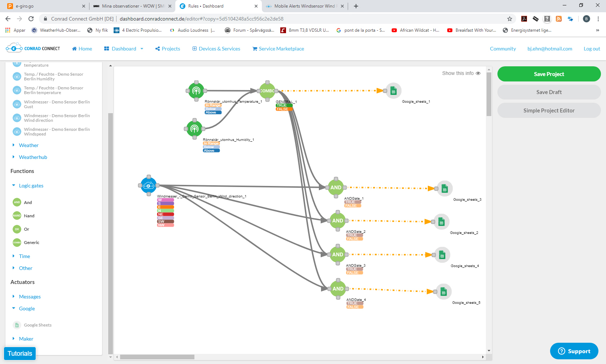Switch to Simple Project Editor
Image resolution: width=606 pixels, height=364 pixels.
pyautogui.click(x=549, y=110)
